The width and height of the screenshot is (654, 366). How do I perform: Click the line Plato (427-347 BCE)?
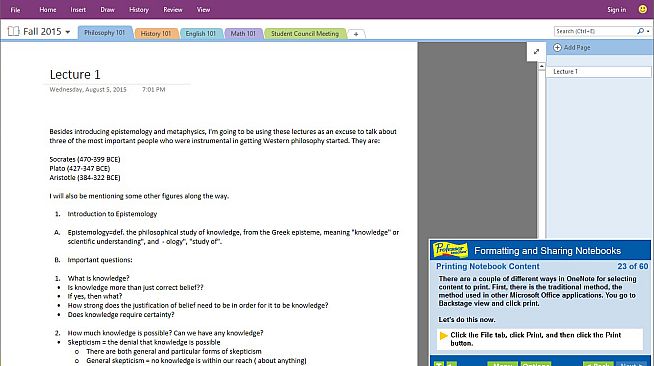pyautogui.click(x=80, y=168)
